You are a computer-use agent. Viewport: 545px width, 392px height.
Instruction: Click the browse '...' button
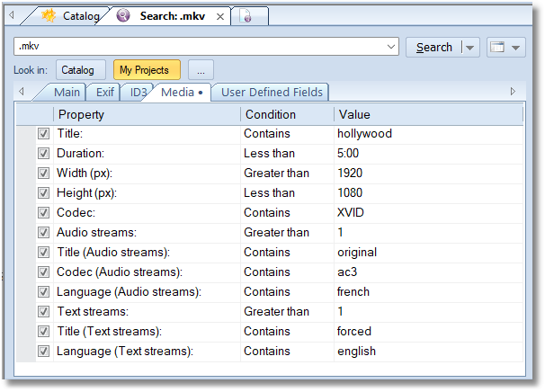coord(201,70)
